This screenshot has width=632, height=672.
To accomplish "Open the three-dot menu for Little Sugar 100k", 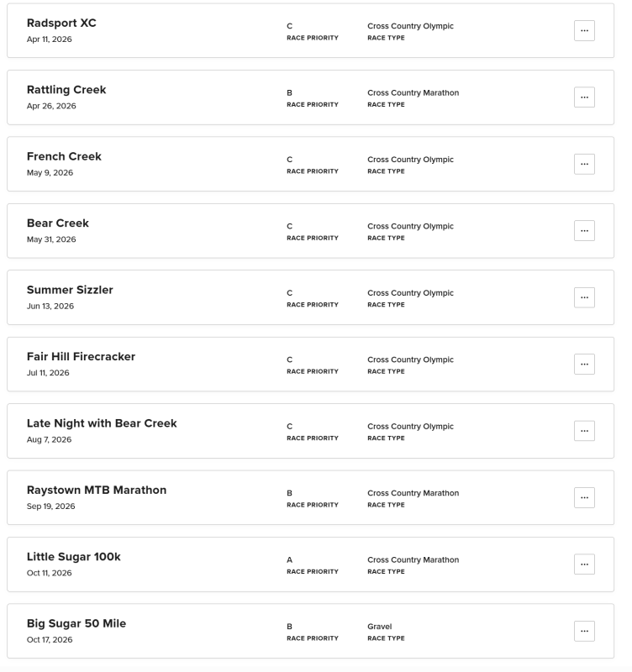I will [x=584, y=564].
